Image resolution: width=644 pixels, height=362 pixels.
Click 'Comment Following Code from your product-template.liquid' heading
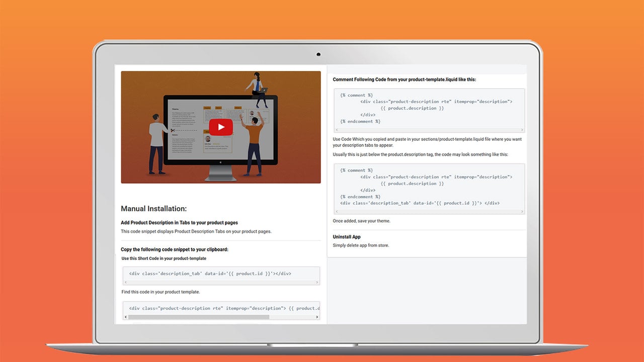tap(404, 79)
